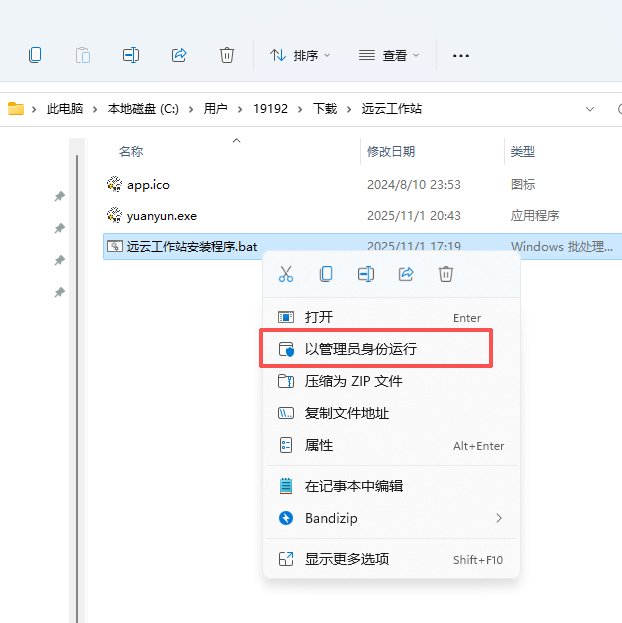Click the first pin icon in the sidebar
622x623 pixels.
[60, 196]
